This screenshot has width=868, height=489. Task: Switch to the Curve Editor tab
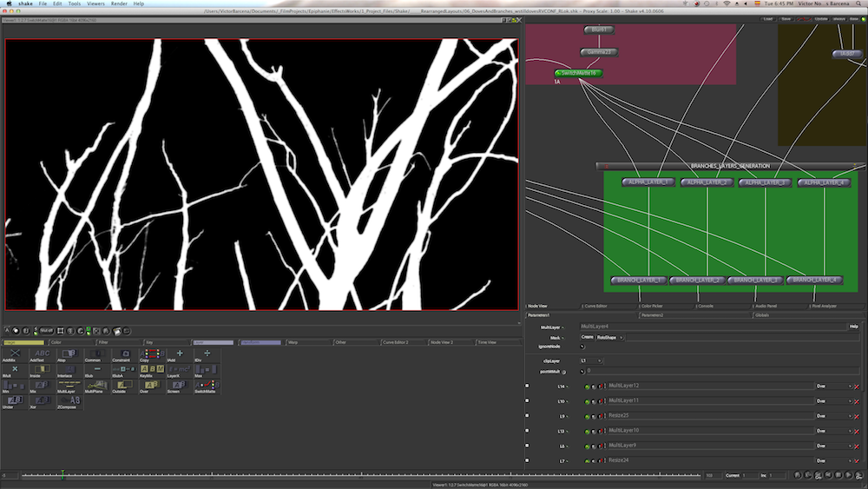click(x=595, y=306)
